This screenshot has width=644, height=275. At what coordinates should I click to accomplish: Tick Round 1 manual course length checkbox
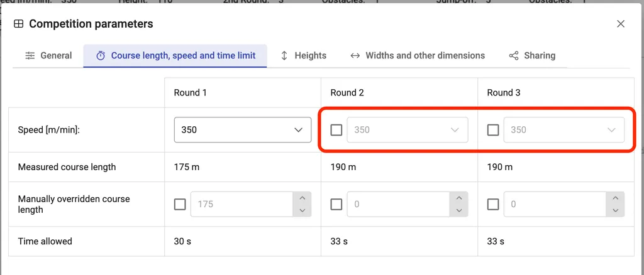pyautogui.click(x=180, y=204)
